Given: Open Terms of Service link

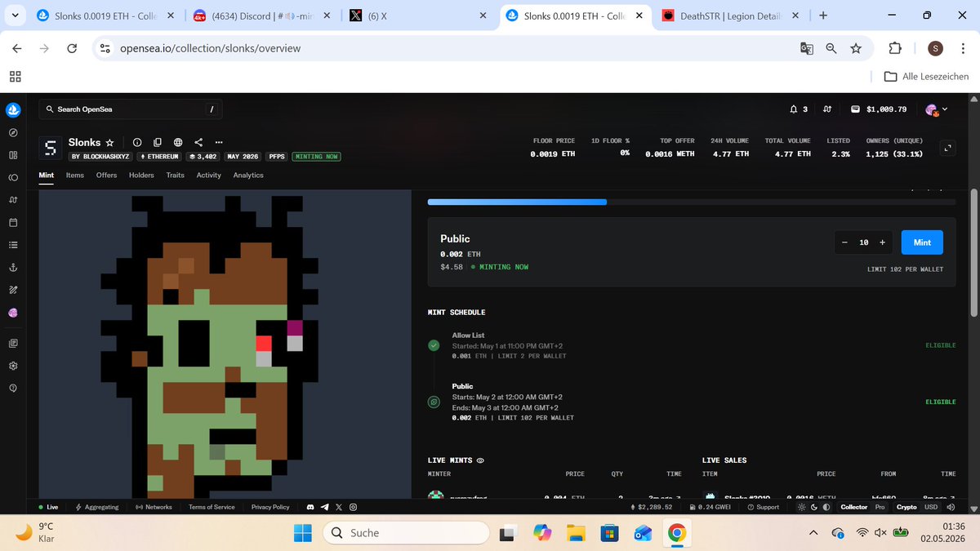Looking at the screenshot, I should [212, 507].
